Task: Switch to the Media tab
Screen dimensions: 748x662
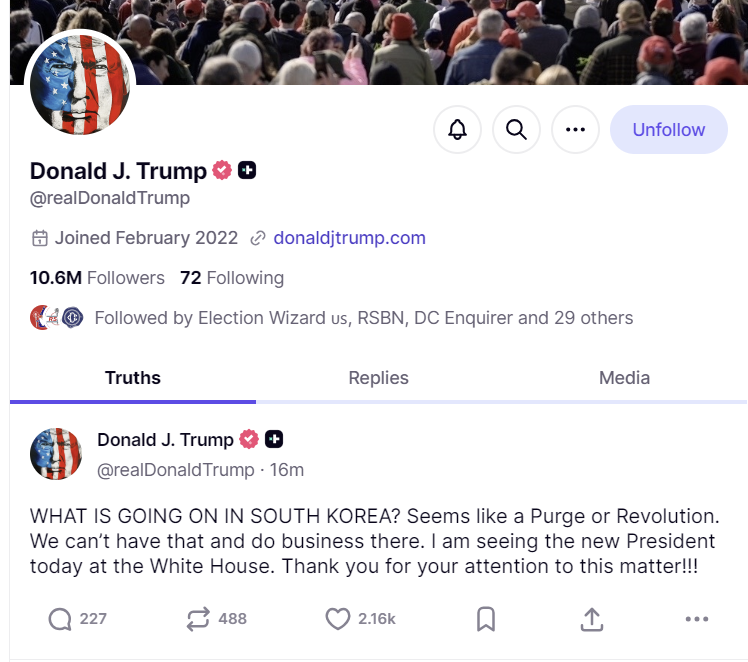Action: pyautogui.click(x=624, y=378)
